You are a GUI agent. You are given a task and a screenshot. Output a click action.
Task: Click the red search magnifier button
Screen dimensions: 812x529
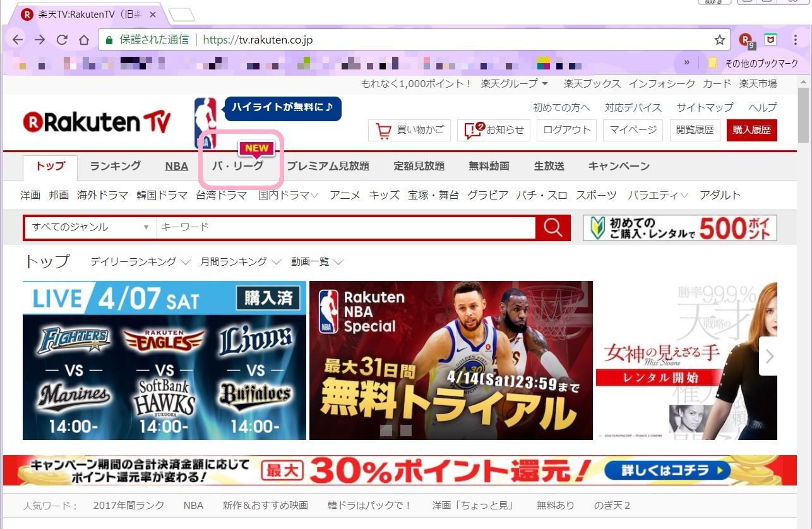click(552, 228)
